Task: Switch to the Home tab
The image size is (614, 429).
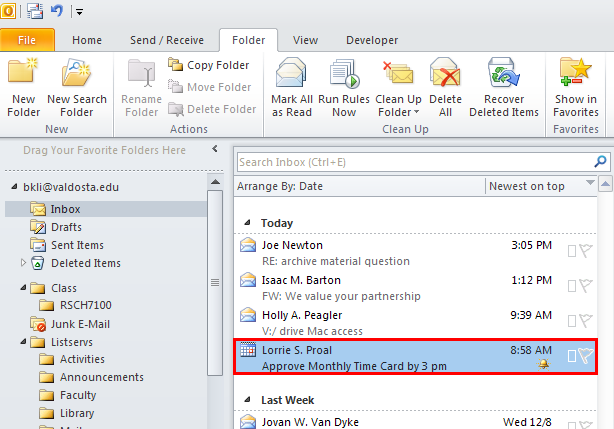Action: pos(87,40)
